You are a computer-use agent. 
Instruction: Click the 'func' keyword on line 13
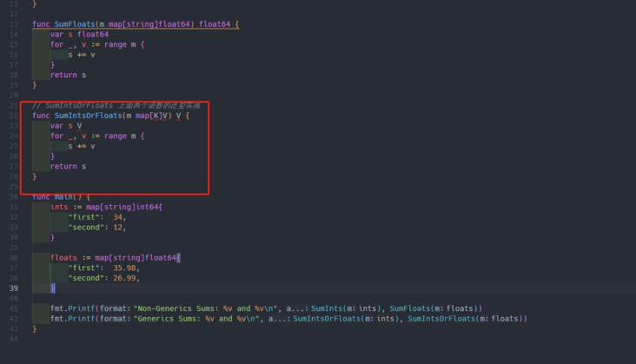click(x=41, y=24)
